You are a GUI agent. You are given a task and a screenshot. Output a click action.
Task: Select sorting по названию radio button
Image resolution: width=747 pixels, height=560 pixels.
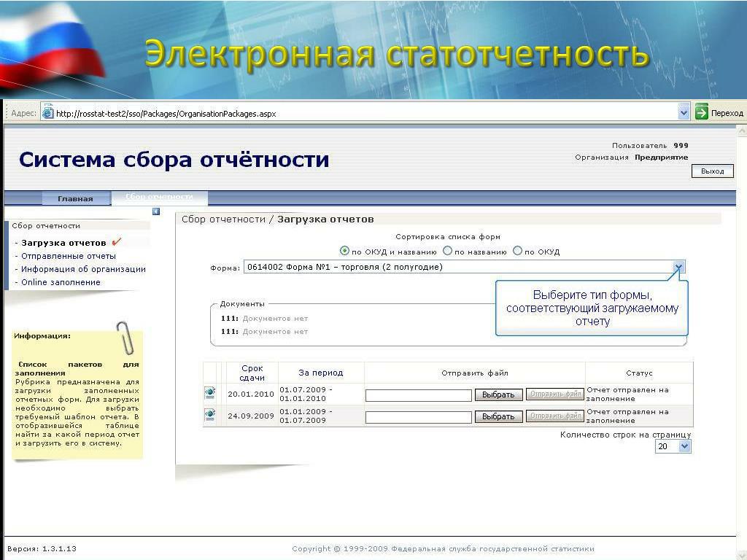pyautogui.click(x=447, y=251)
